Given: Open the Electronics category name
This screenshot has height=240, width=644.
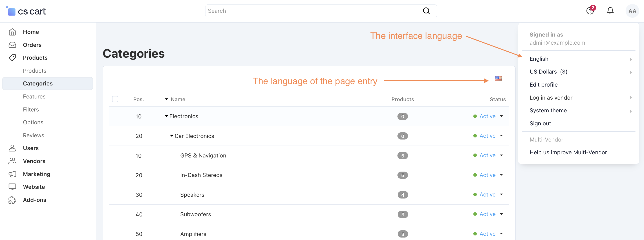Looking at the screenshot, I should point(184,116).
